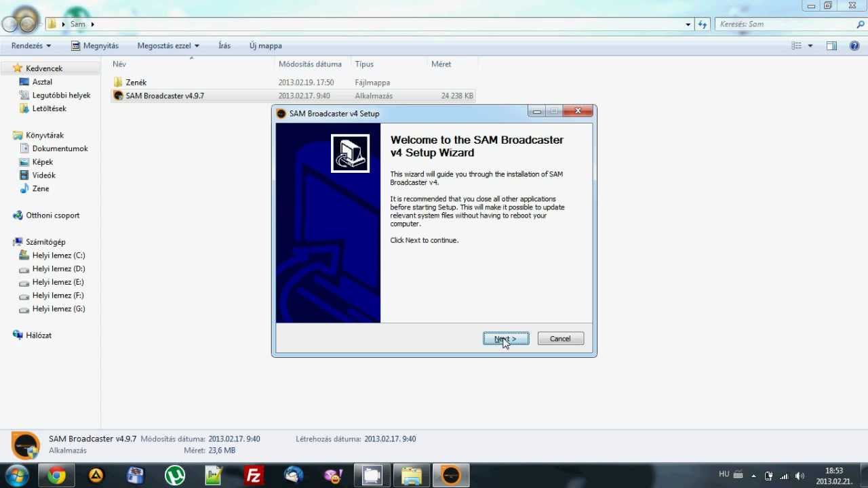Refresh the Sam folder address bar
Image resolution: width=868 pixels, height=488 pixels.
coord(703,24)
